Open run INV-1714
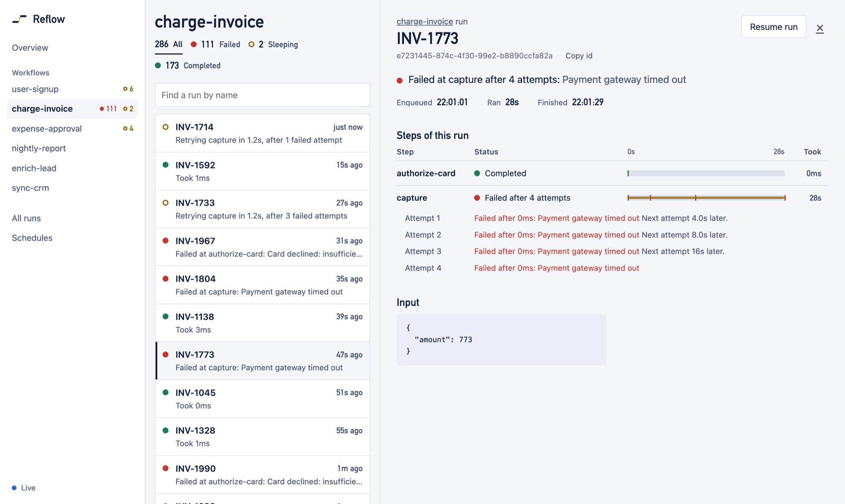The image size is (845, 504). pyautogui.click(x=262, y=133)
